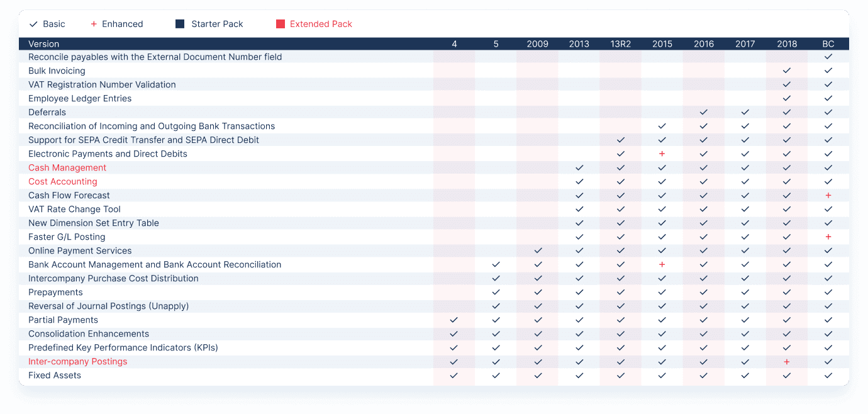Select the 13R2 version column header
The image size is (868, 414).
click(620, 43)
